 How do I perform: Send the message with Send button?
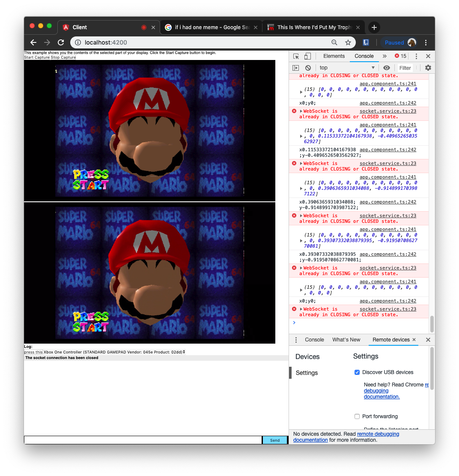click(275, 440)
